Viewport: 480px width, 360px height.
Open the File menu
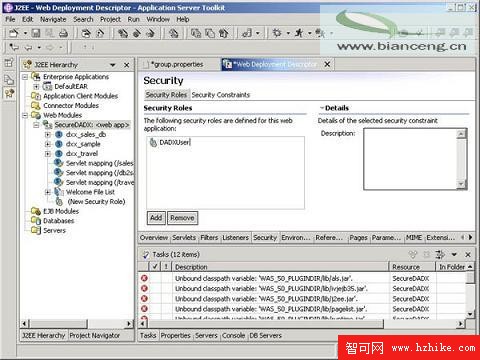10,19
